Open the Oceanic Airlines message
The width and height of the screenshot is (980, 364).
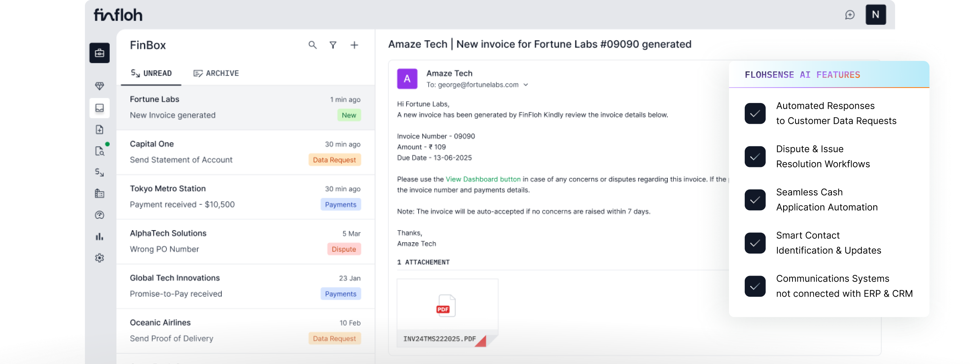(x=245, y=331)
